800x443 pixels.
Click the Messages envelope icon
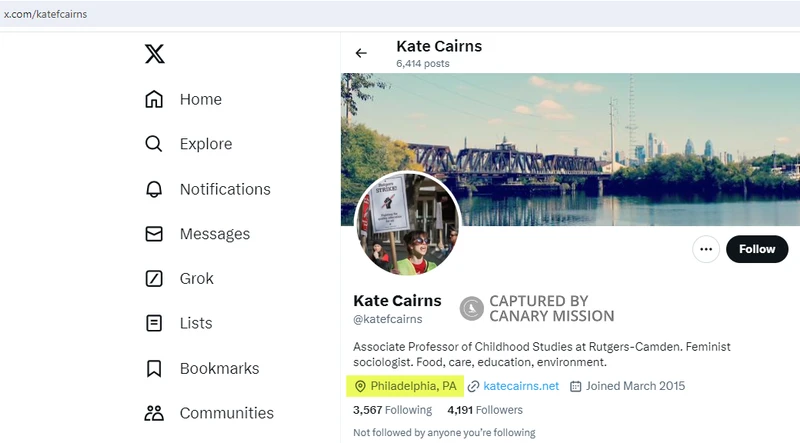pos(154,234)
